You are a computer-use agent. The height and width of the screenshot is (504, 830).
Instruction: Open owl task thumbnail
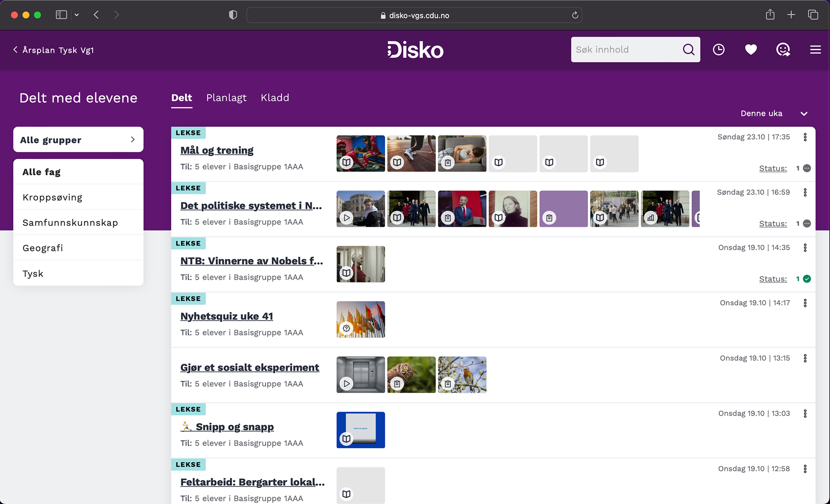411,375
